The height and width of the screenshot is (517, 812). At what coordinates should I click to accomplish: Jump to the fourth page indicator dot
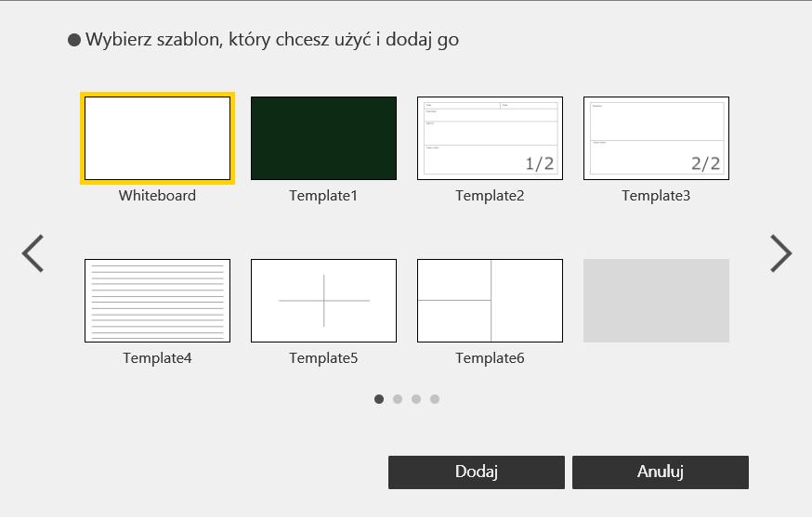pos(435,399)
